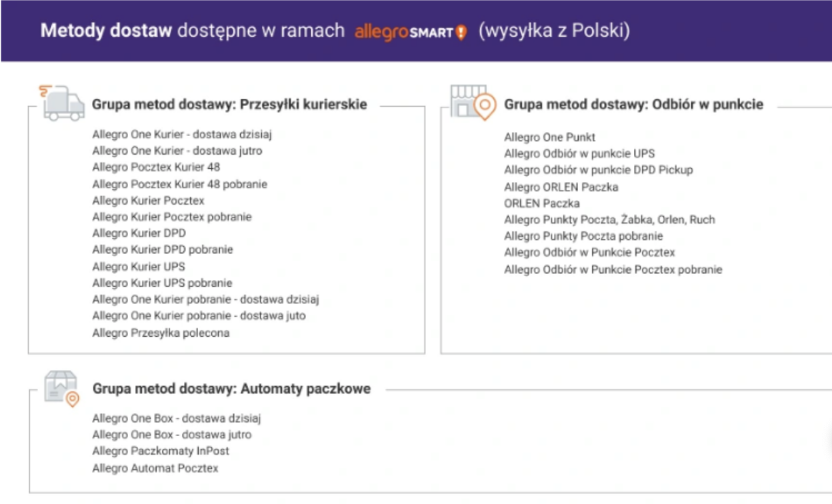The height and width of the screenshot is (504, 832).
Task: Choose 'Allegro One Box - dostawa jutro'
Action: 172,435
